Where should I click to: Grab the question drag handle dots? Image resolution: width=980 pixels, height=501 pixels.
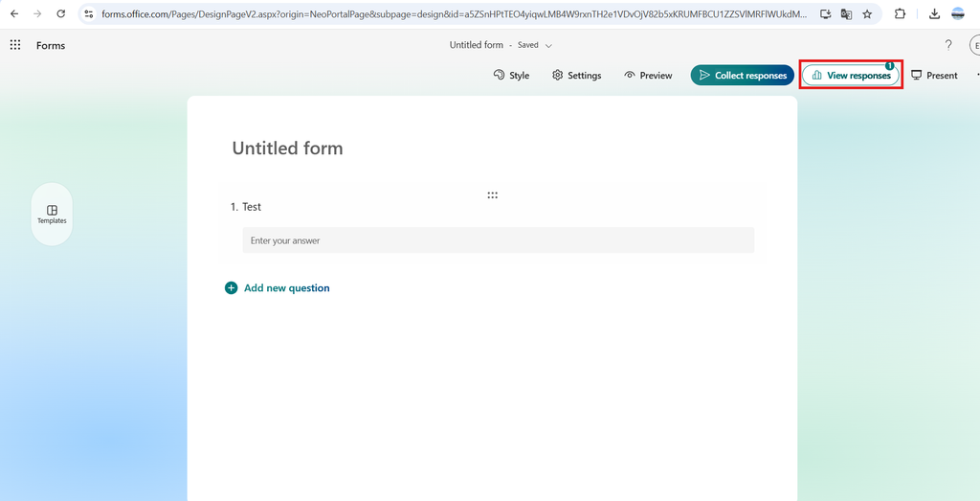[x=492, y=194]
